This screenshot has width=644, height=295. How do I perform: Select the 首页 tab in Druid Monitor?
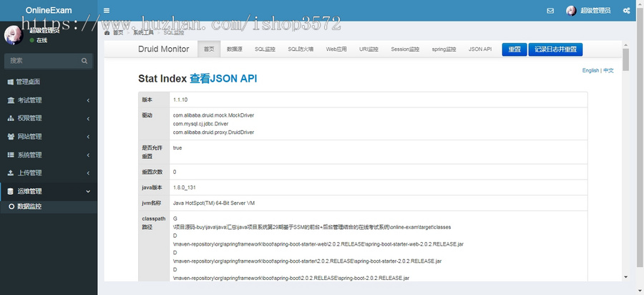click(209, 49)
